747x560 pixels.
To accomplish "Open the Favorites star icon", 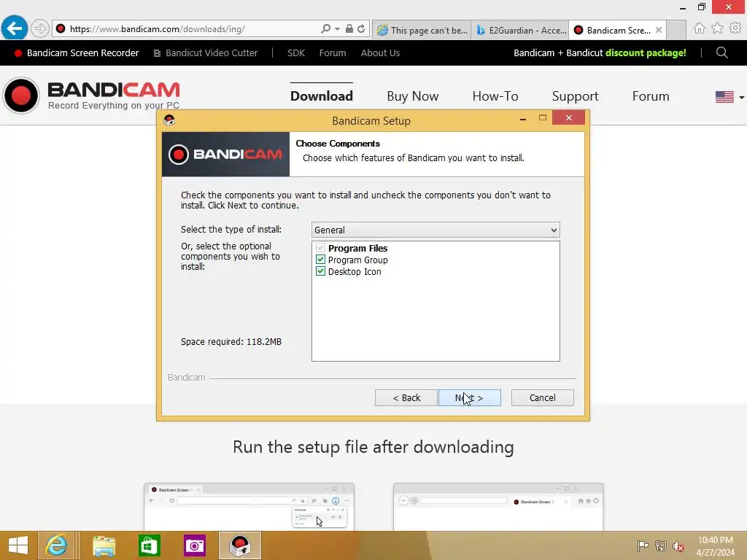I will (x=717, y=28).
